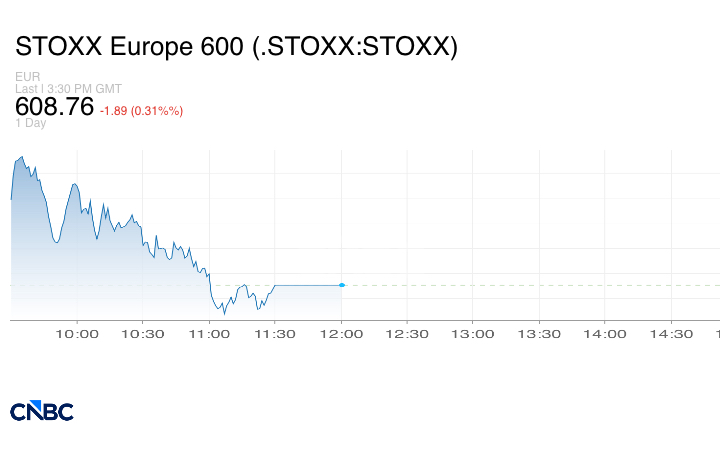Click the red -1.89 (0.31%) change
The height and width of the screenshot is (450, 720).
click(x=141, y=110)
